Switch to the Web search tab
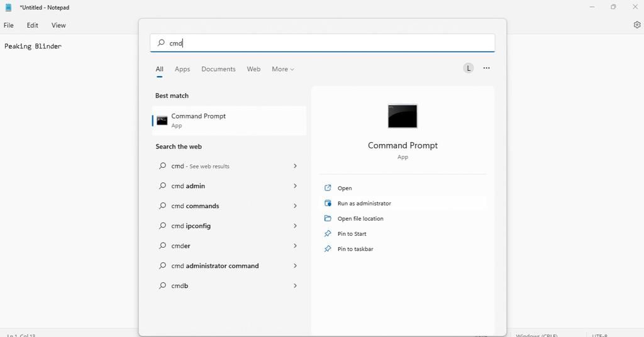Image resolution: width=644 pixels, height=337 pixels. 253,69
